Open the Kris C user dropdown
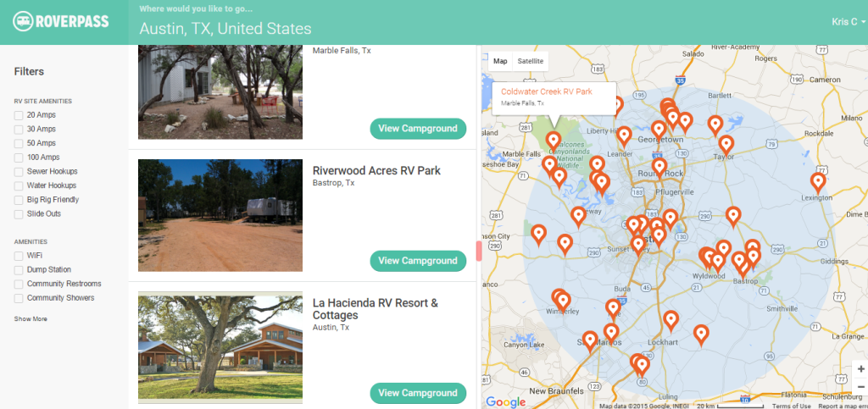The height and width of the screenshot is (409, 868). (x=847, y=23)
